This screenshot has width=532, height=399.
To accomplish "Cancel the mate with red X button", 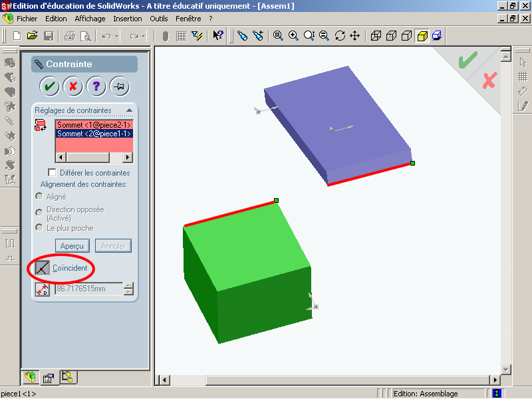I will click(73, 86).
